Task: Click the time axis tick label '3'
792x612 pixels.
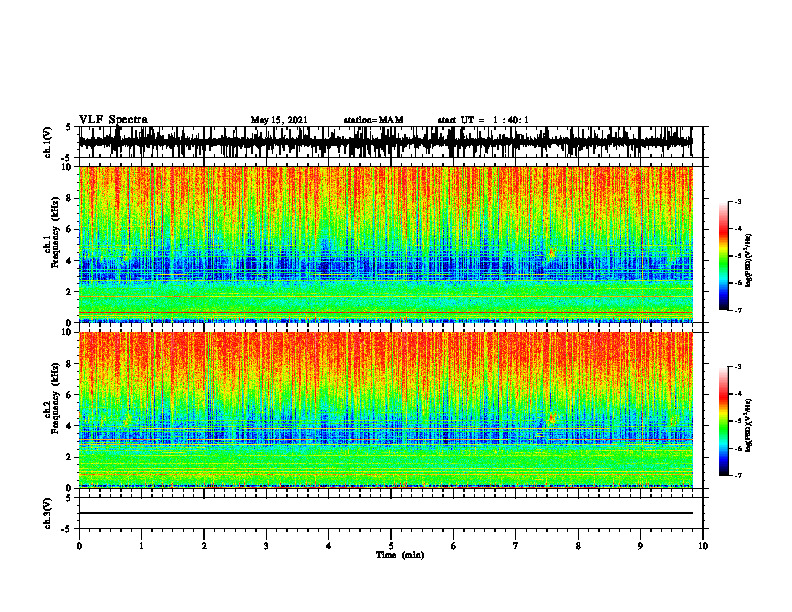Action: [x=266, y=546]
